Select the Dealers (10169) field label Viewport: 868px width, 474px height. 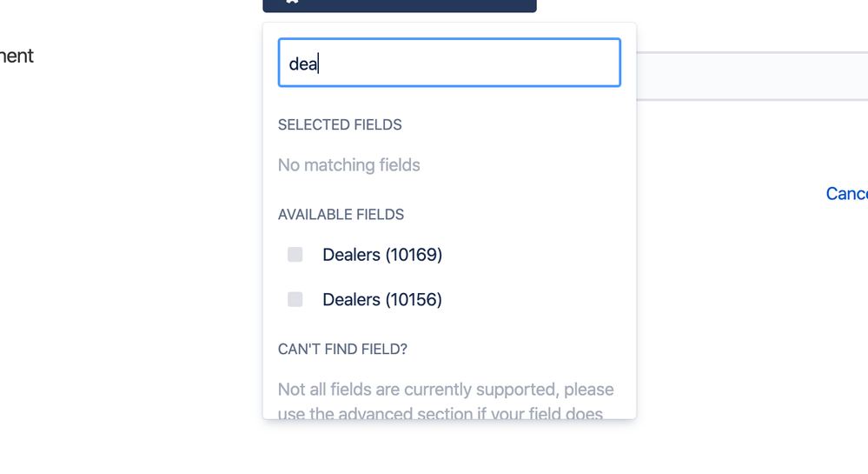[x=382, y=255]
